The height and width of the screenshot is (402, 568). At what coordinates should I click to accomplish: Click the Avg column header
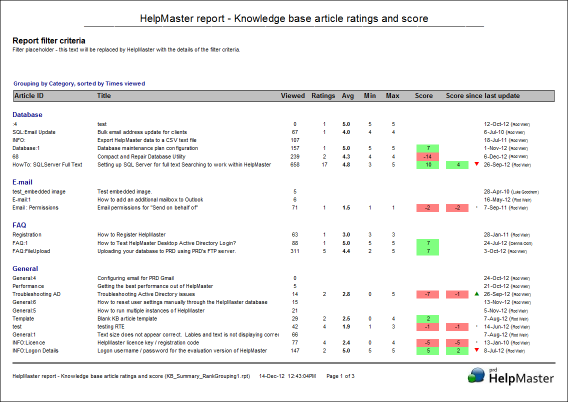(348, 96)
